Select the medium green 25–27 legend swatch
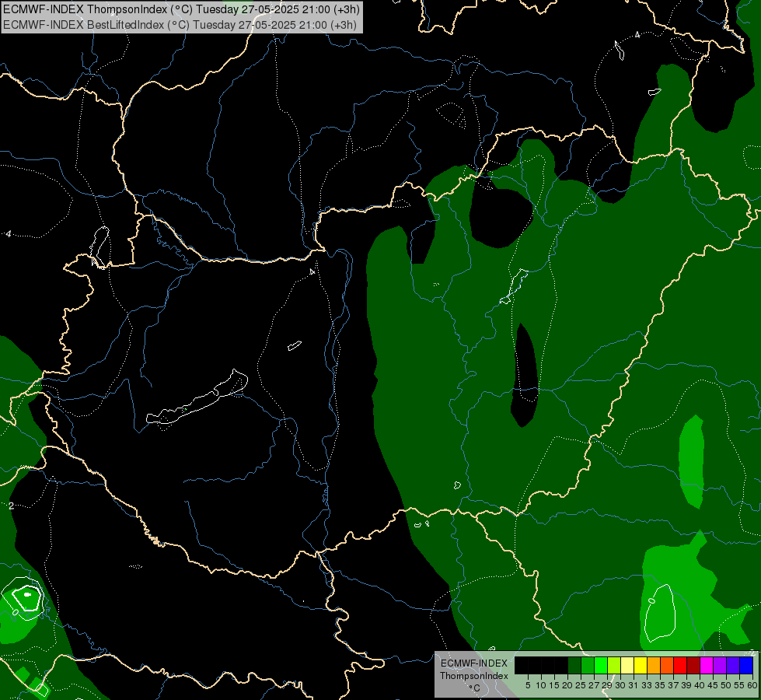The height and width of the screenshot is (700, 761). [588, 665]
